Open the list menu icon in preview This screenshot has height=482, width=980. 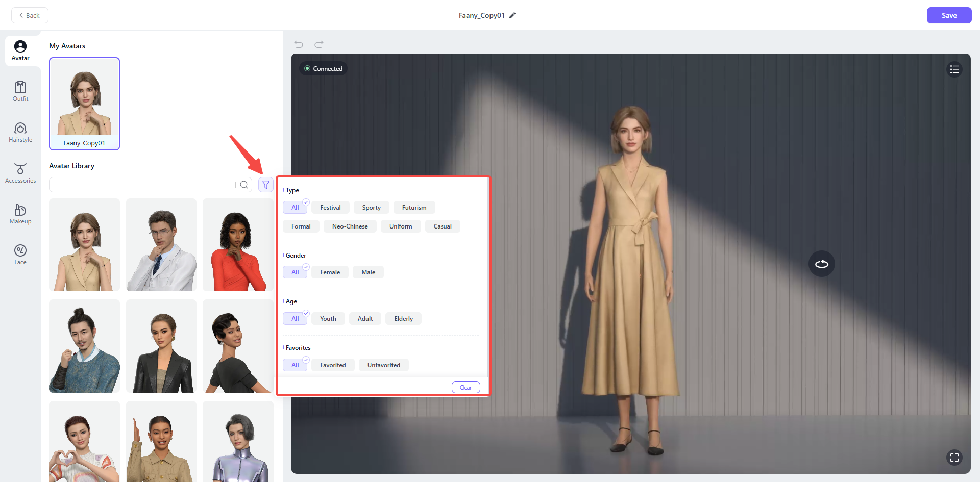(954, 69)
